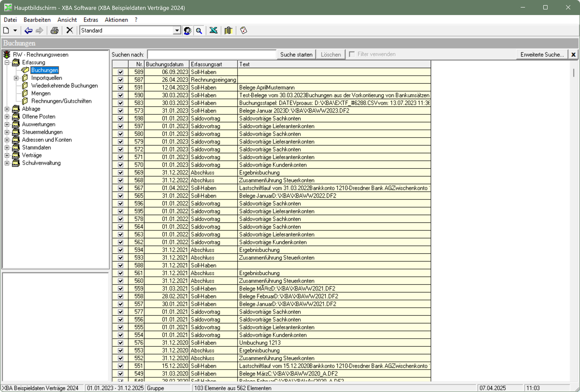Image resolution: width=580 pixels, height=392 pixels.
Task: Click the black X delete toolbar icon
Action: 70,31
